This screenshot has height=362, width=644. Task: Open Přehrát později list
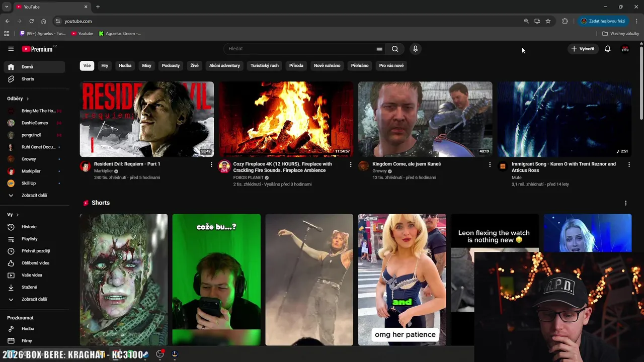click(35, 251)
